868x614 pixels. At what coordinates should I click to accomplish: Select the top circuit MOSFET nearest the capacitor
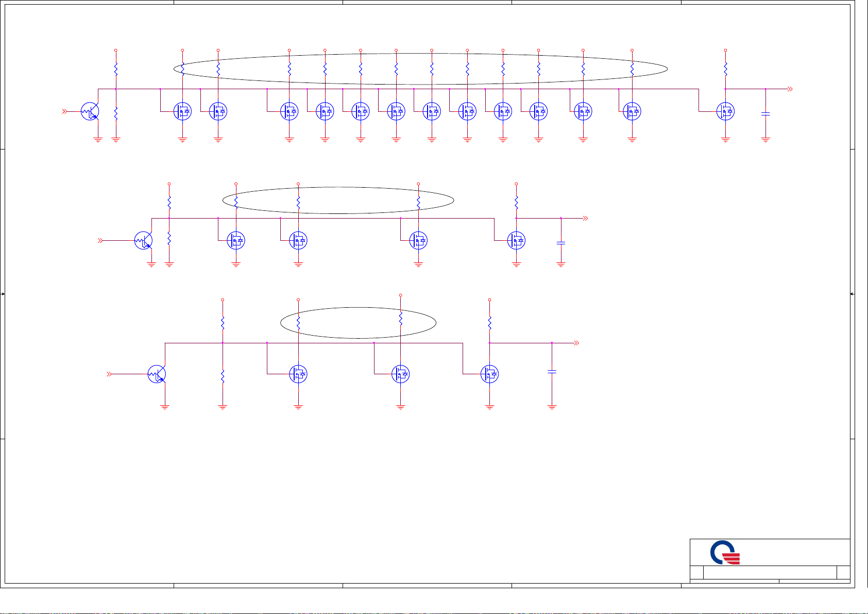coord(725,111)
